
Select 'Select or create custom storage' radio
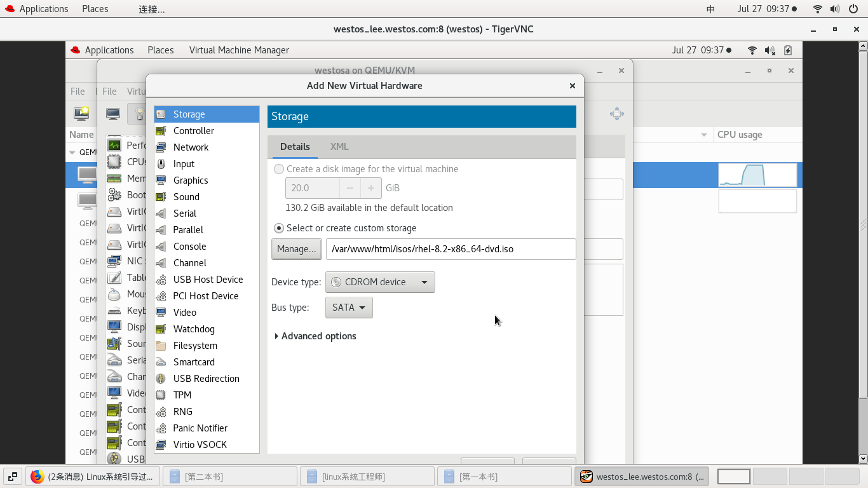pyautogui.click(x=279, y=228)
